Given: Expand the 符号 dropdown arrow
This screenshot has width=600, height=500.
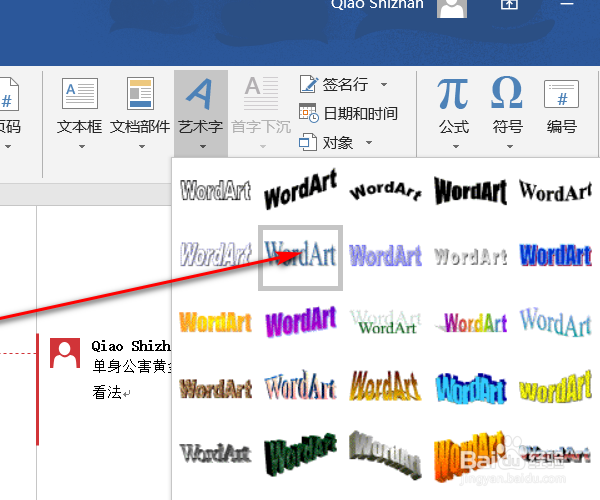Looking at the screenshot, I should click(510, 147).
